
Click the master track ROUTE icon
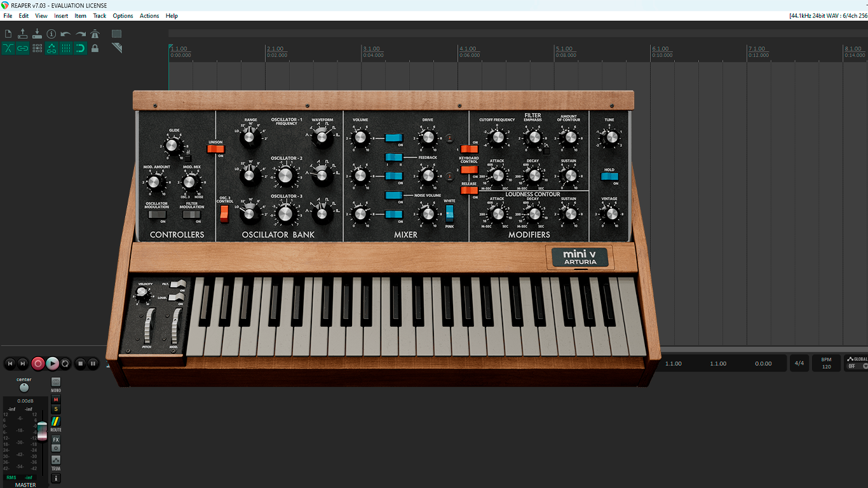pos(56,422)
